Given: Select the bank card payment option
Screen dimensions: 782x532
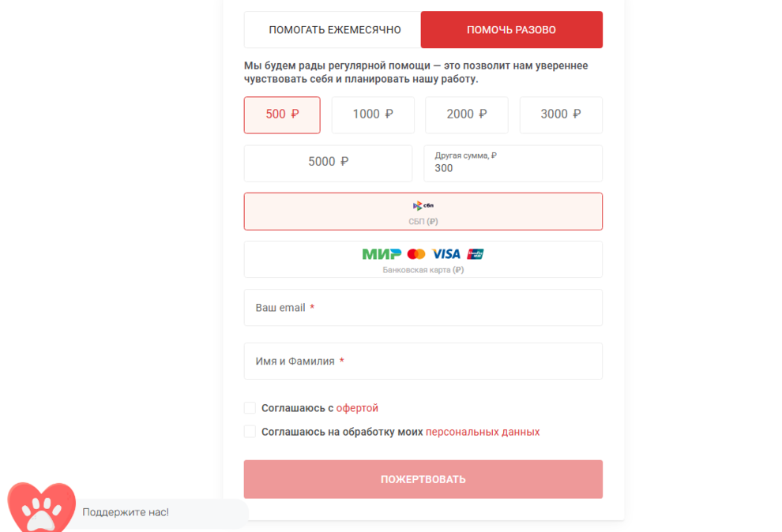Looking at the screenshot, I should pos(423,259).
